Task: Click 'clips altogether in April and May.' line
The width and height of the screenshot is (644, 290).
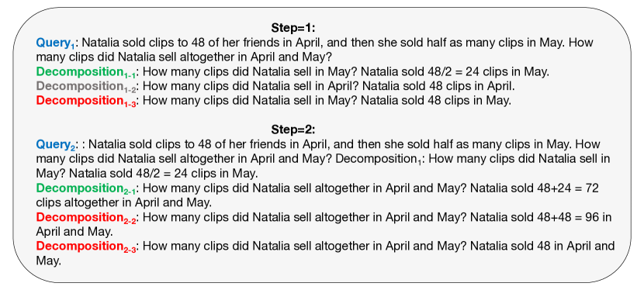Action: point(124,203)
